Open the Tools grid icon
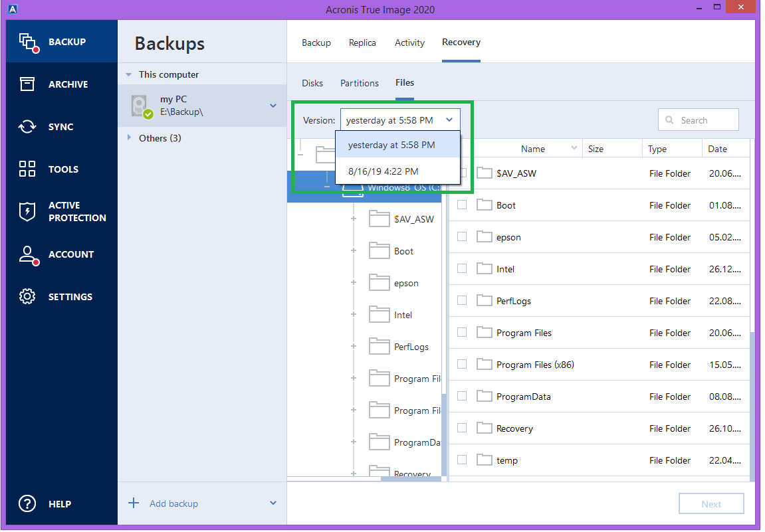 pos(27,169)
